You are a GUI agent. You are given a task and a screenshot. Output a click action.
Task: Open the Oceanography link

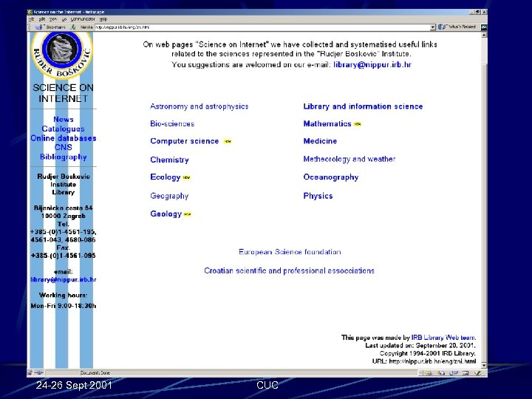pos(331,177)
